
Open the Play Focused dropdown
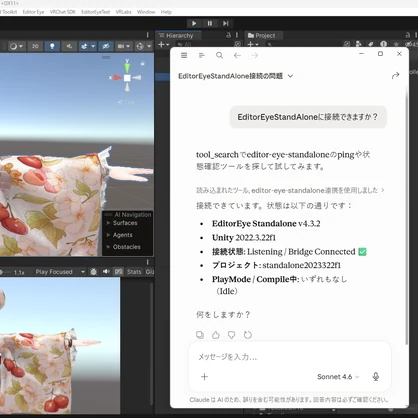(x=60, y=272)
